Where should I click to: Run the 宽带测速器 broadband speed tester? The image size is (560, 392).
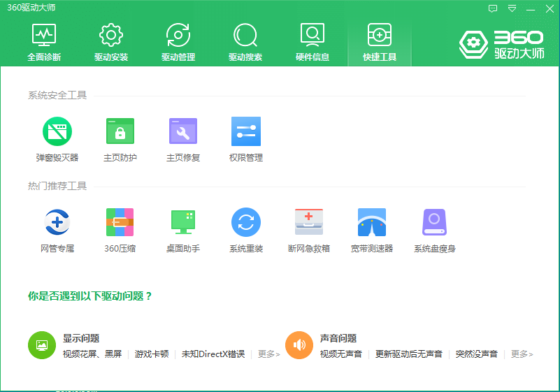click(372, 222)
